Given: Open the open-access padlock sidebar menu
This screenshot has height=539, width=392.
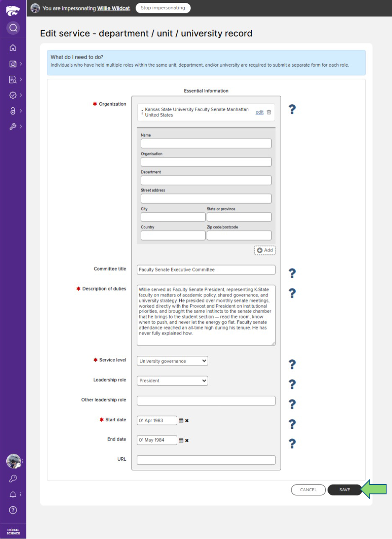Looking at the screenshot, I should point(13,111).
